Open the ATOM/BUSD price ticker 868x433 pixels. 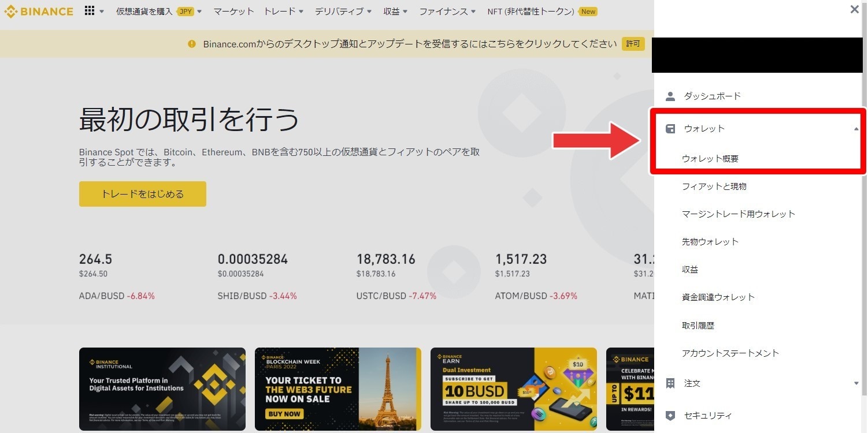coord(536,277)
